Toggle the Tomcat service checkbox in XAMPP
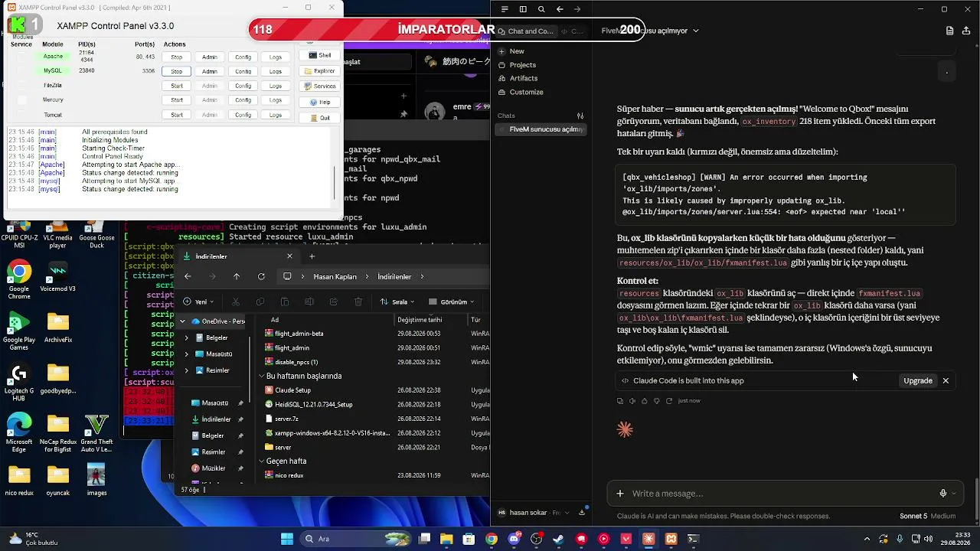Viewport: 980px width, 551px height. [x=21, y=115]
